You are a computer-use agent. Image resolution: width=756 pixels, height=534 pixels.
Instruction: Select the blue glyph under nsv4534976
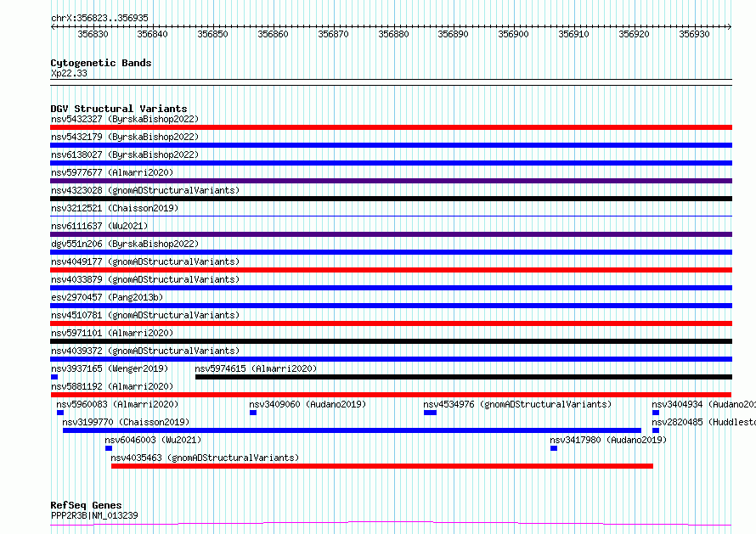(430, 413)
